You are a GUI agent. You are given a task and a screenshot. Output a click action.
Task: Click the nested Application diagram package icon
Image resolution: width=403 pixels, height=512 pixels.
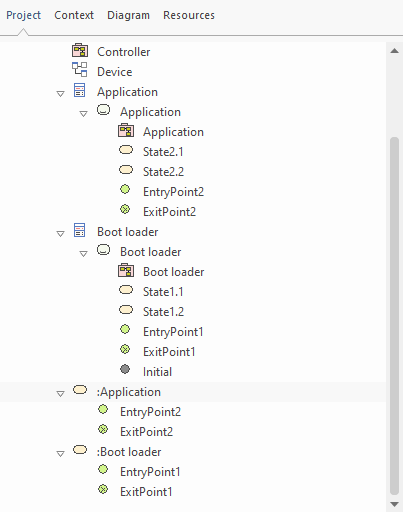coord(126,131)
